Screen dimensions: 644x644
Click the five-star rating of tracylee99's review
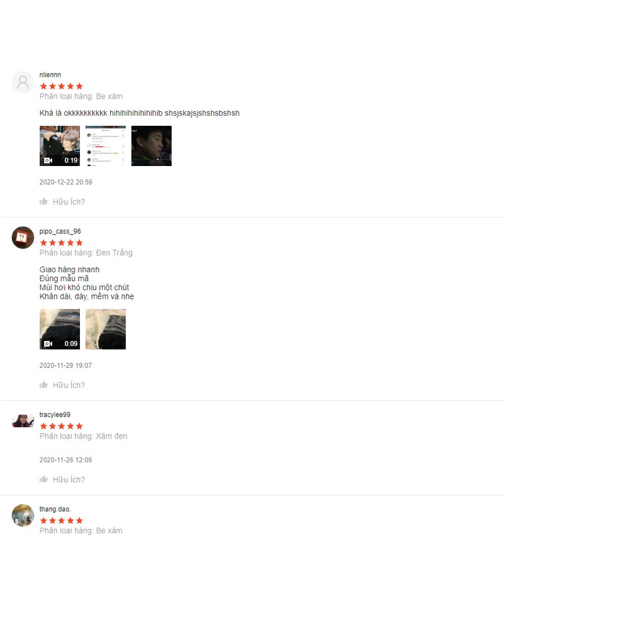[61, 426]
